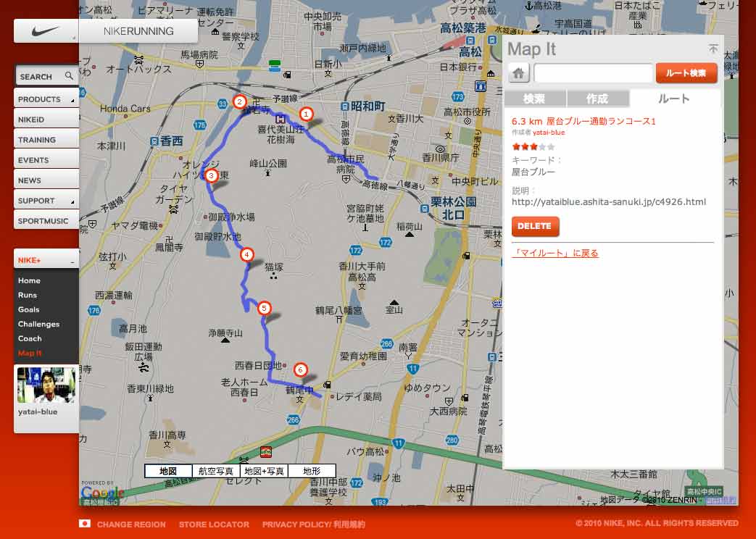Select route waypoint marker 4
Image resolution: width=756 pixels, height=539 pixels.
pyautogui.click(x=247, y=254)
